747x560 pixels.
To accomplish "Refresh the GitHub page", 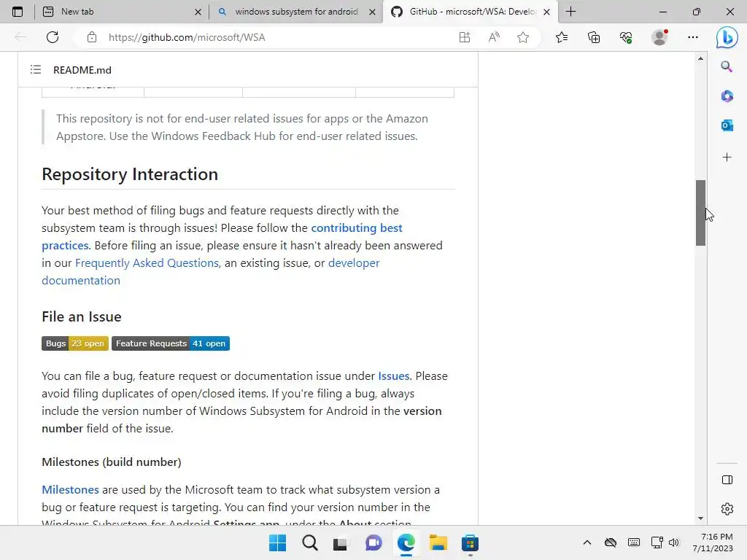I will click(53, 37).
